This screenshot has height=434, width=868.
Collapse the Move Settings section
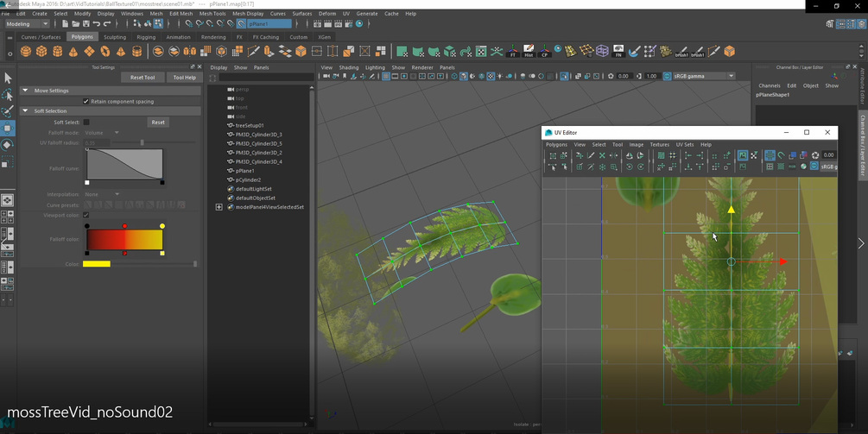click(x=25, y=91)
